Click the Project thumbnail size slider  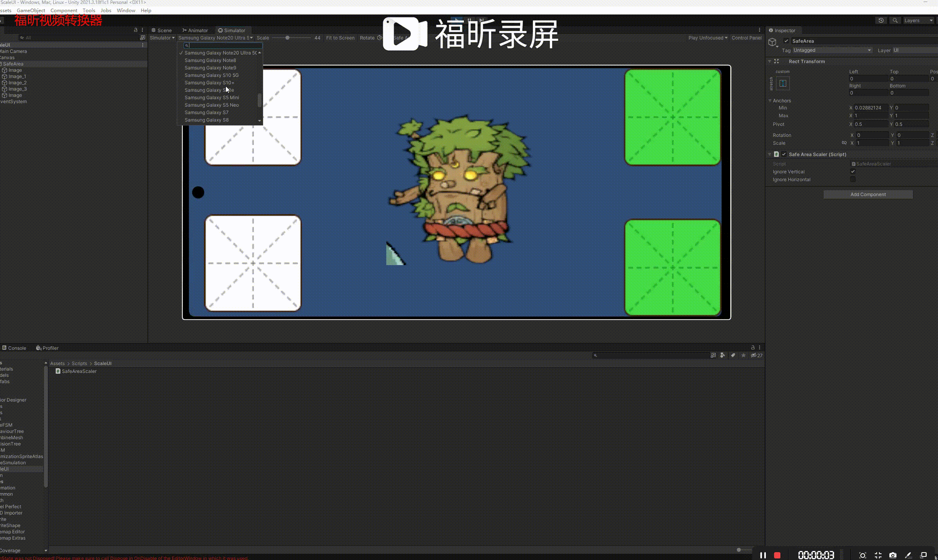coord(739,550)
